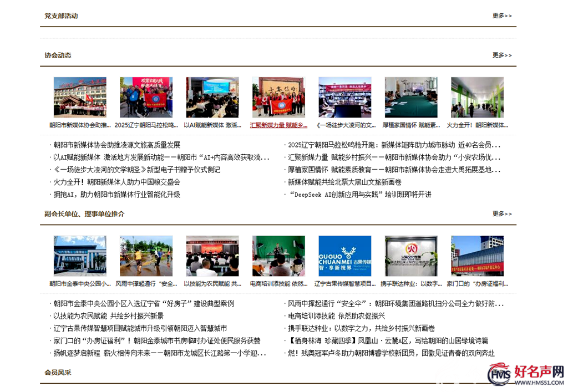Screen dimensions: 568x392
Task: Open article 拥抱AI，助力朝阳新媒体行业智能化升级
Action: [x=116, y=195]
